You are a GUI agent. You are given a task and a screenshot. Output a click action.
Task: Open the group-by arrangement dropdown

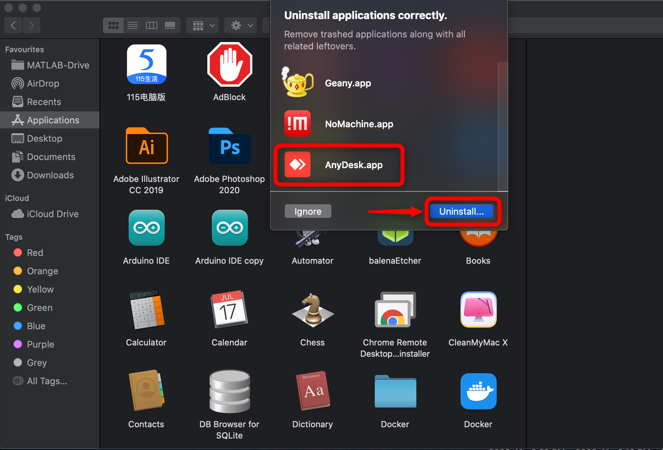pyautogui.click(x=204, y=25)
